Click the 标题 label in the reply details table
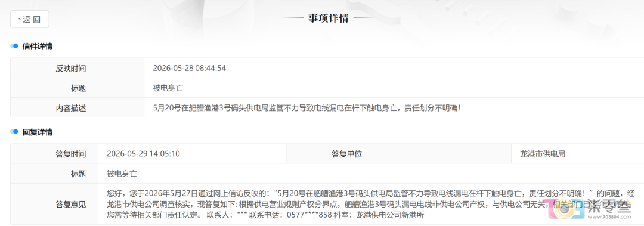 pyautogui.click(x=79, y=174)
